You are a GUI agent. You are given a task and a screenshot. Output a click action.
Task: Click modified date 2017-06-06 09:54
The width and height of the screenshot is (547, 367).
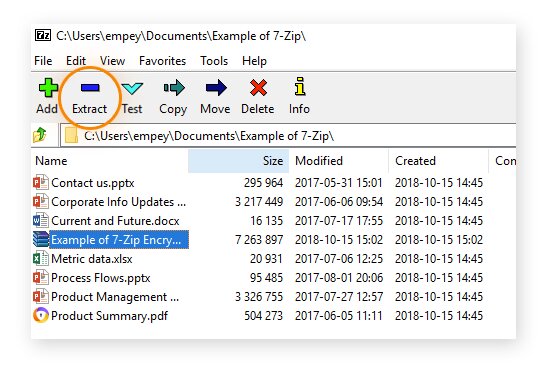(x=339, y=202)
